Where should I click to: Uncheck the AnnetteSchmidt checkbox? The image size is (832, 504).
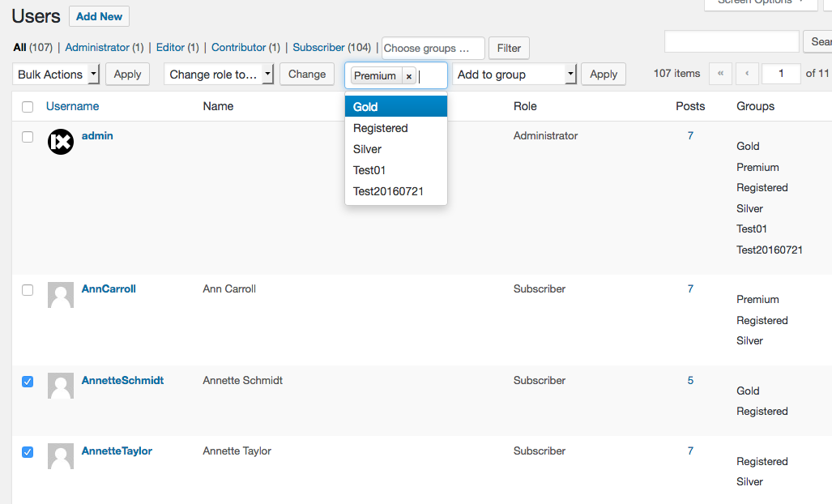pyautogui.click(x=28, y=382)
